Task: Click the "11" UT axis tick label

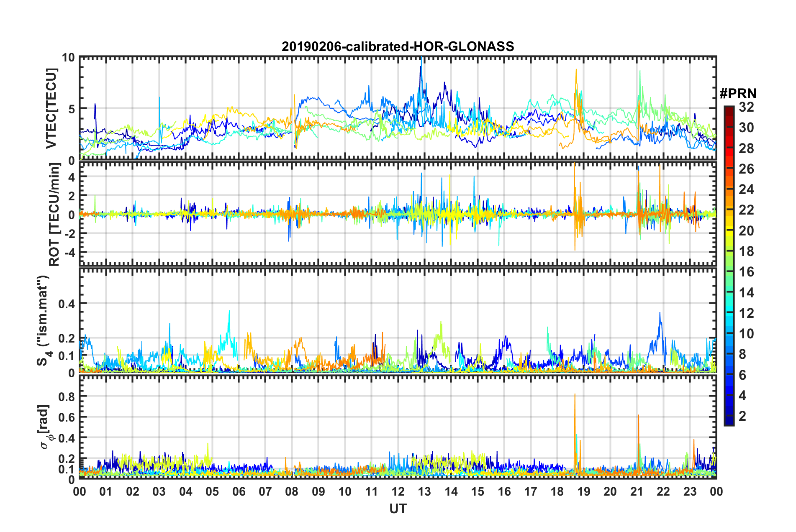Action: tap(371, 491)
